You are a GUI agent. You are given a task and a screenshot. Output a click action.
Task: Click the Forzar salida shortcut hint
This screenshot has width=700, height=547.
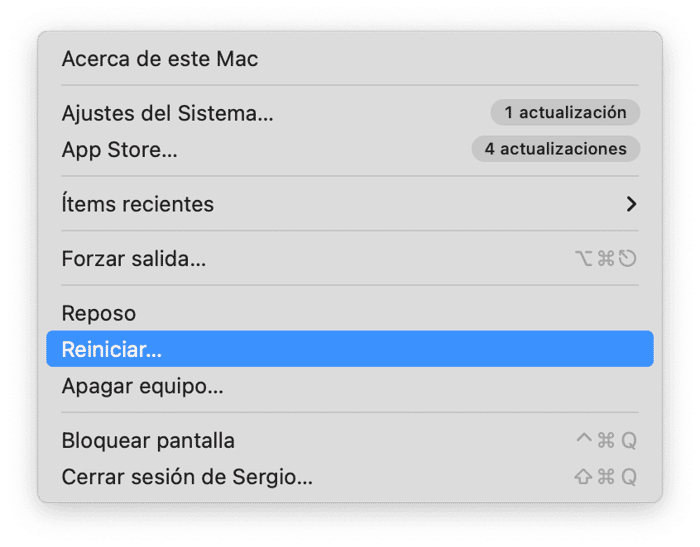pos(606,259)
